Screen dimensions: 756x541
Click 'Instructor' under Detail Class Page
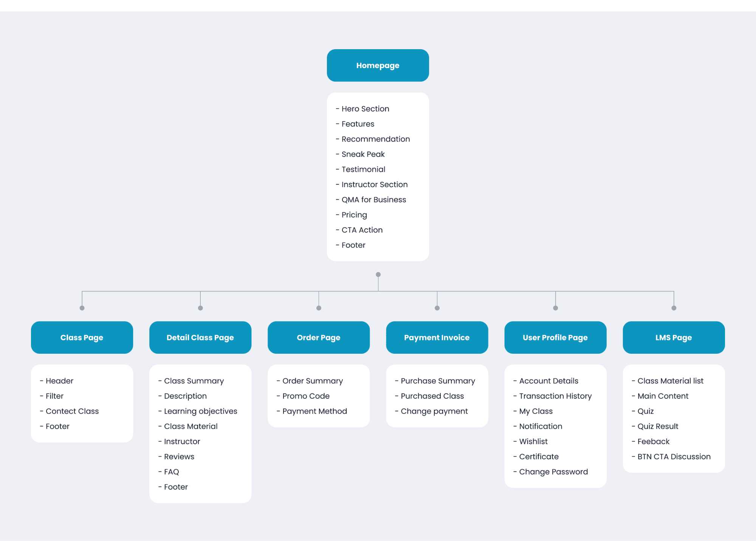[x=179, y=442]
